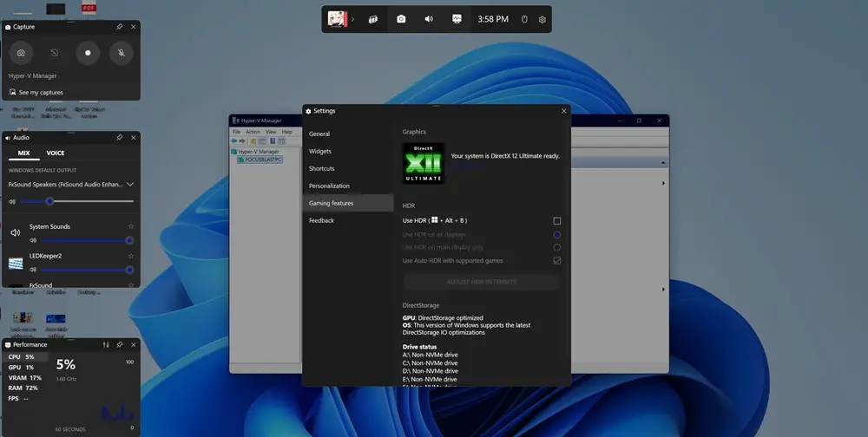Image resolution: width=868 pixels, height=437 pixels.
Task: Click See my captures
Action: 40,92
